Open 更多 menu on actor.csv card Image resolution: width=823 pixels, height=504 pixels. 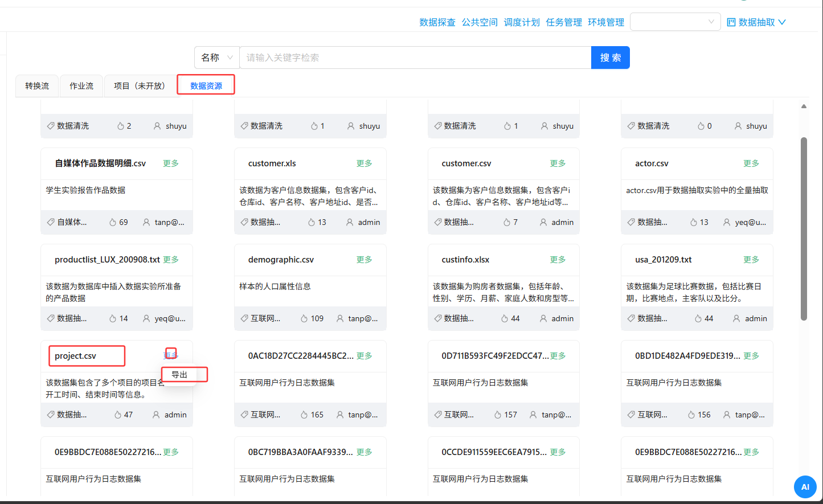pos(751,163)
